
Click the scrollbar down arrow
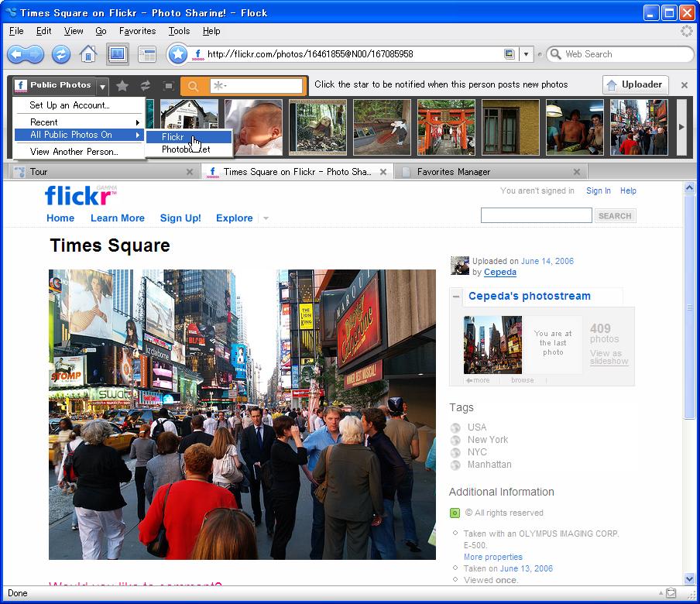click(689, 579)
